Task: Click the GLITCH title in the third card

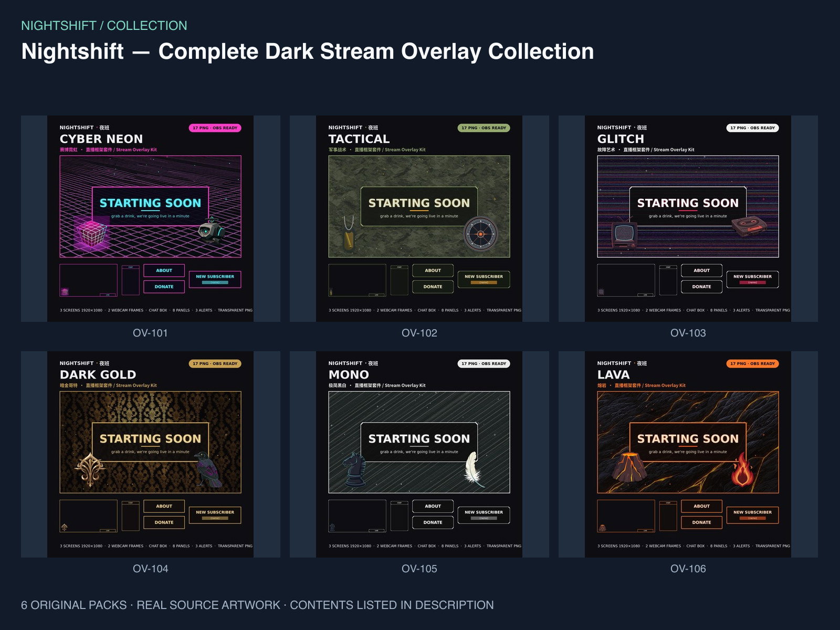Action: pos(621,139)
